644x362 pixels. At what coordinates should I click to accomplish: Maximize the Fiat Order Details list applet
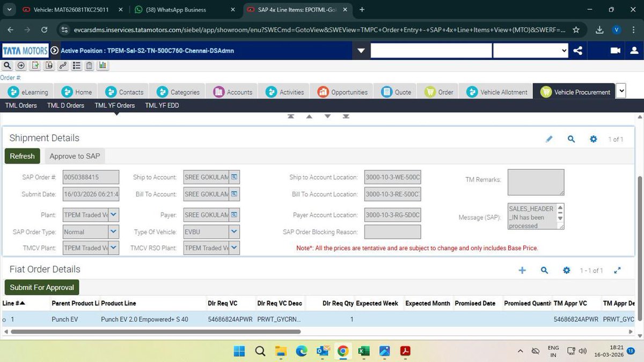617,270
